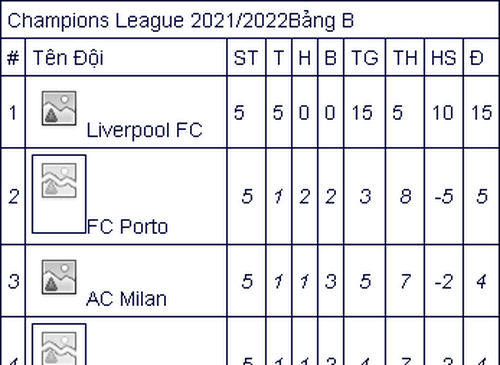The width and height of the screenshot is (500, 365).
Task: Click the Đ points column header
Action: coord(476,58)
